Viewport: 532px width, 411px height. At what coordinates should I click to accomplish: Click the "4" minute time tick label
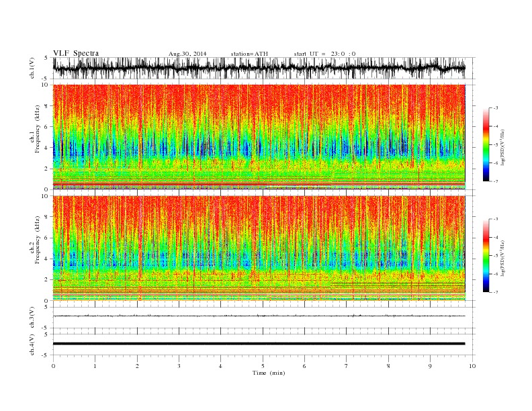[220, 366]
